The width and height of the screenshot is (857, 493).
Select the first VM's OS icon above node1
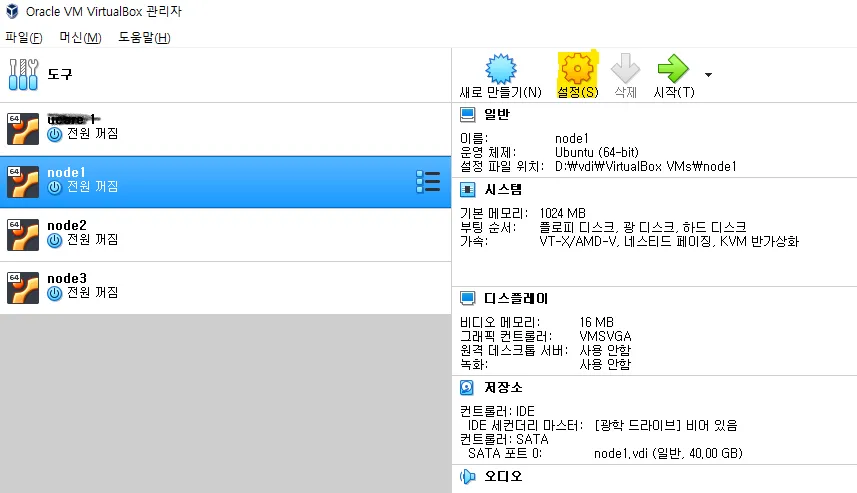point(23,129)
